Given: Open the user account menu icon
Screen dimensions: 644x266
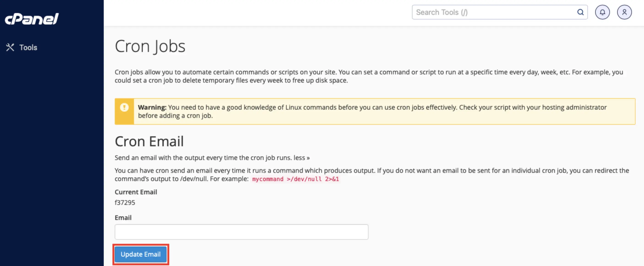Looking at the screenshot, I should pos(624,12).
